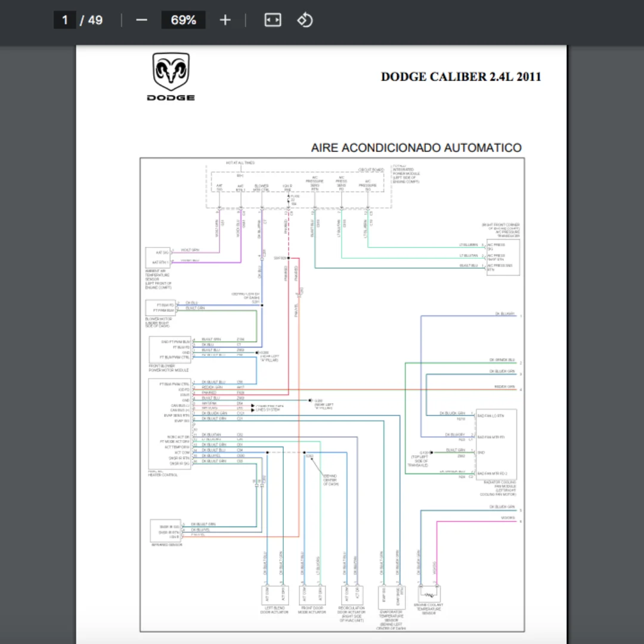Click the Dodge ram logo
Viewport: 644px width, 644px height.
(x=171, y=76)
